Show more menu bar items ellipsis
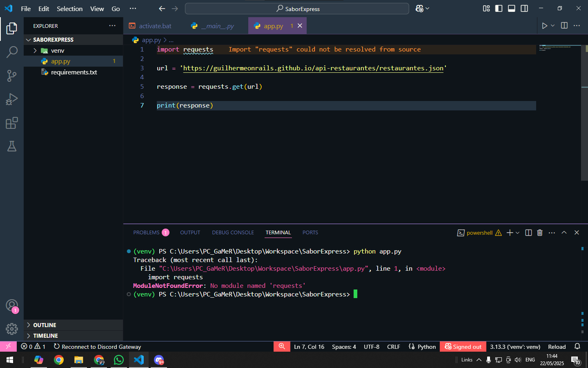Image resolution: width=588 pixels, height=368 pixels. (133, 9)
